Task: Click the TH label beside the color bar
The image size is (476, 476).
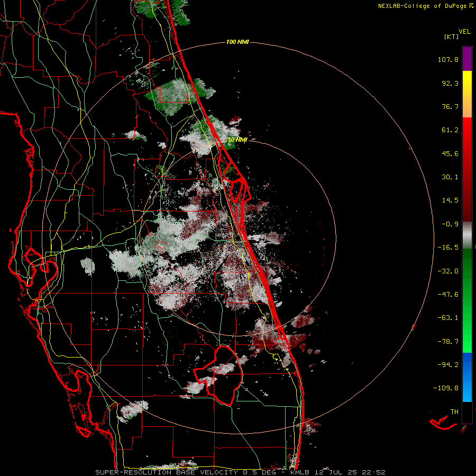Action: click(454, 412)
